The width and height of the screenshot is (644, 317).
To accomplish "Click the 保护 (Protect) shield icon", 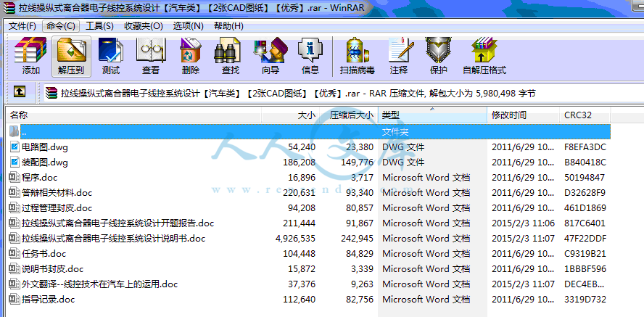I will tap(438, 50).
